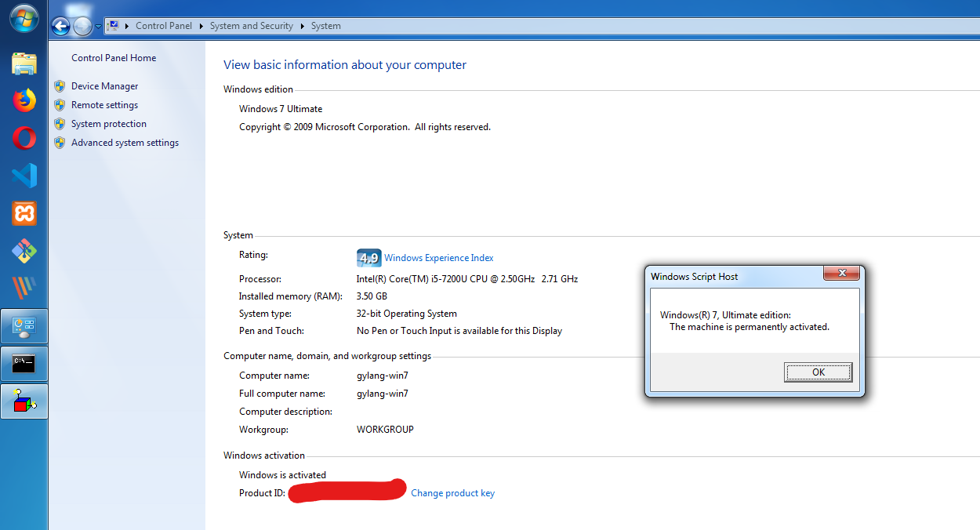Click the 'Windows 7 Ultimate' edition text
The image size is (980, 530).
281,109
